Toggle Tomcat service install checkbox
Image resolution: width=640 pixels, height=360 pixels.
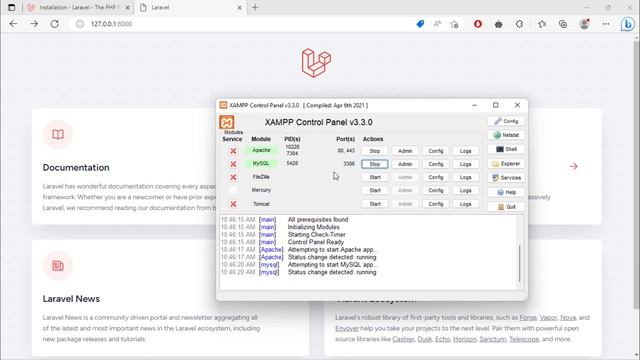233,204
